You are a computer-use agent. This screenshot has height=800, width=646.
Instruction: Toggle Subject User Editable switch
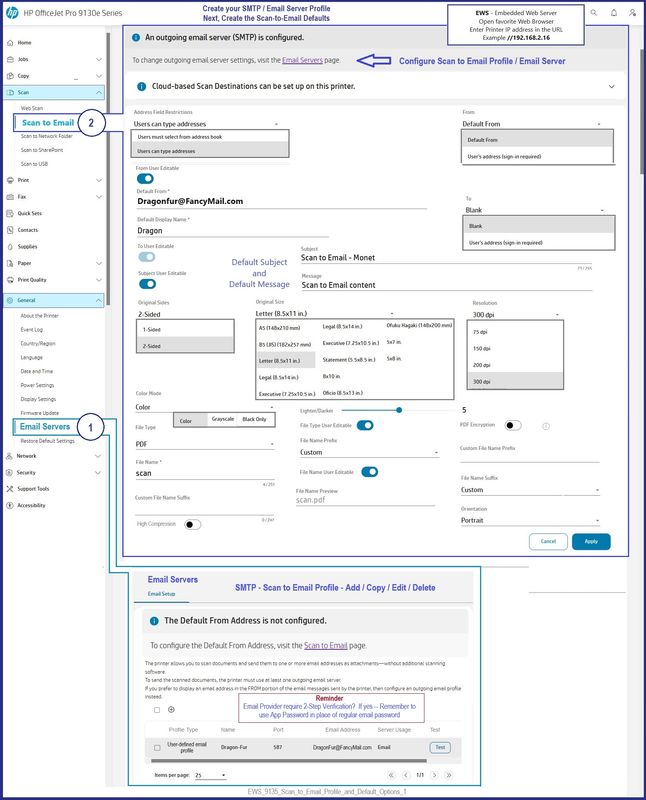[147, 284]
